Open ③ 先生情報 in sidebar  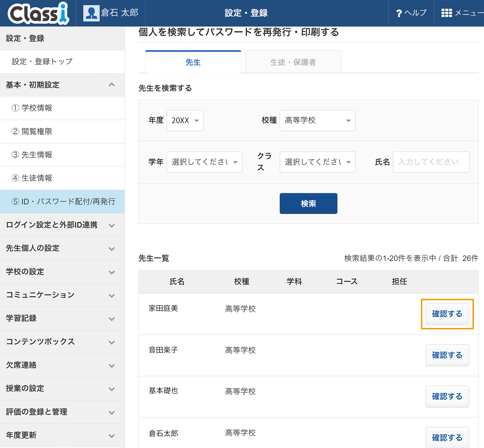tap(62, 155)
